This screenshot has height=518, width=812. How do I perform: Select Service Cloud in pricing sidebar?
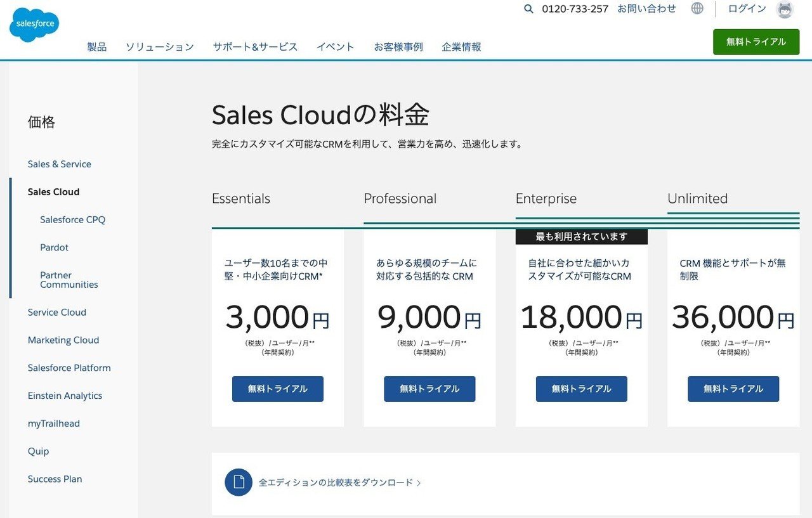pos(57,313)
